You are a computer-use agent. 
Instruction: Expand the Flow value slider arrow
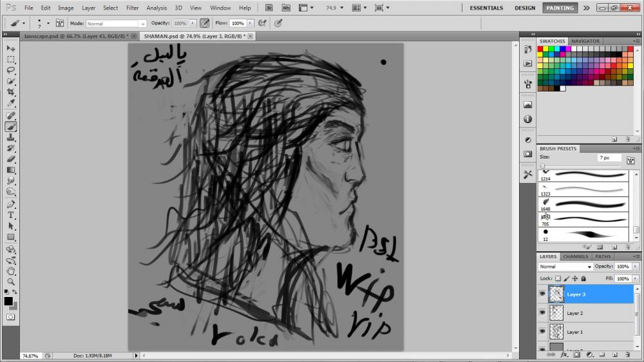250,23
